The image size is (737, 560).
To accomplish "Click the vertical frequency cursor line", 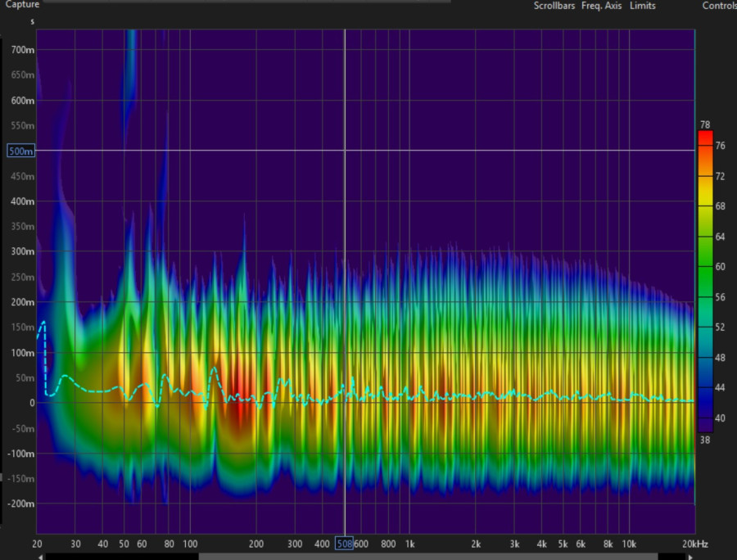I will (x=345, y=282).
